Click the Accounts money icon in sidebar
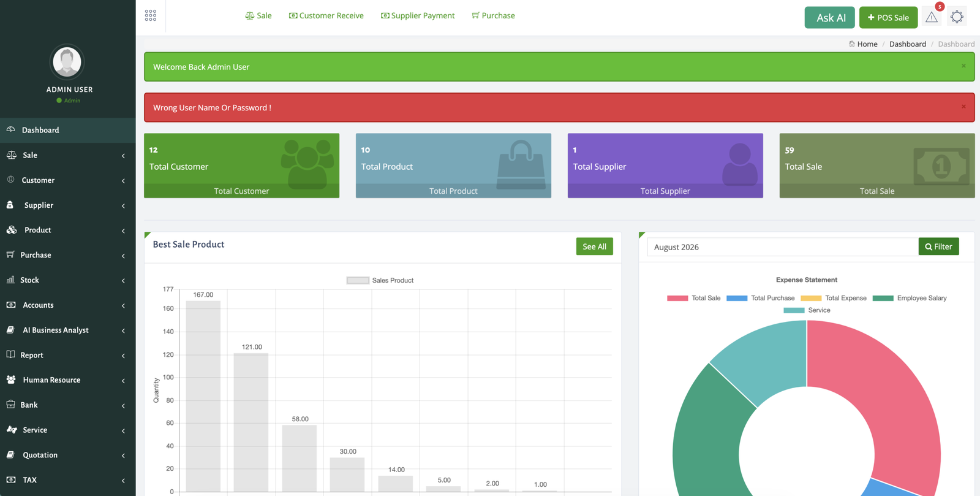Image resolution: width=980 pixels, height=496 pixels. tap(11, 305)
